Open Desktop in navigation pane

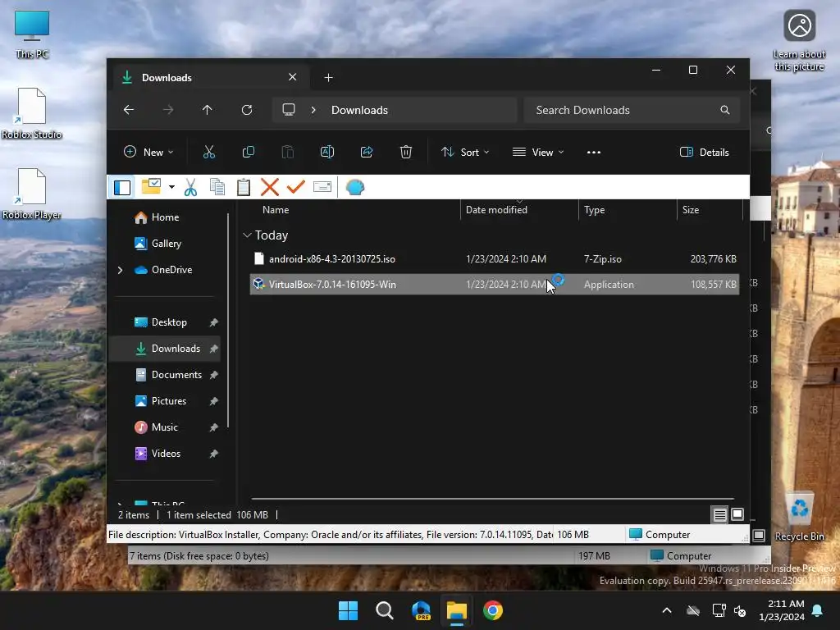pos(169,322)
